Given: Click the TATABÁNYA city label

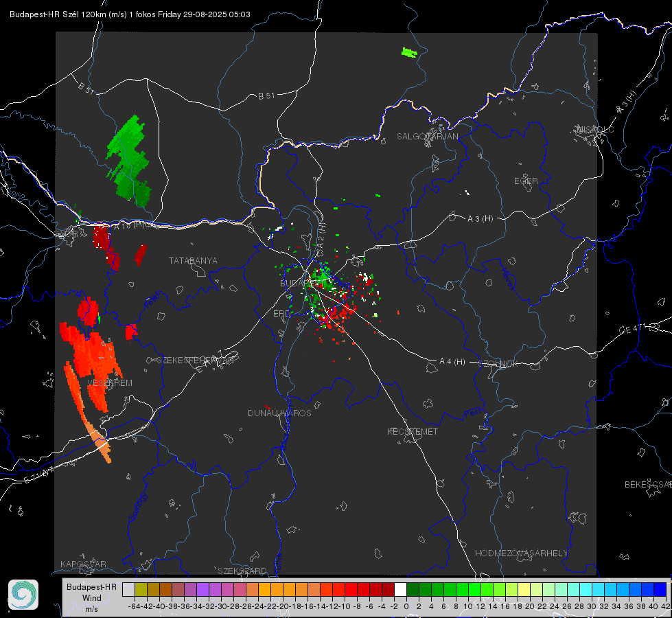Looking at the screenshot, I should click(x=193, y=261).
